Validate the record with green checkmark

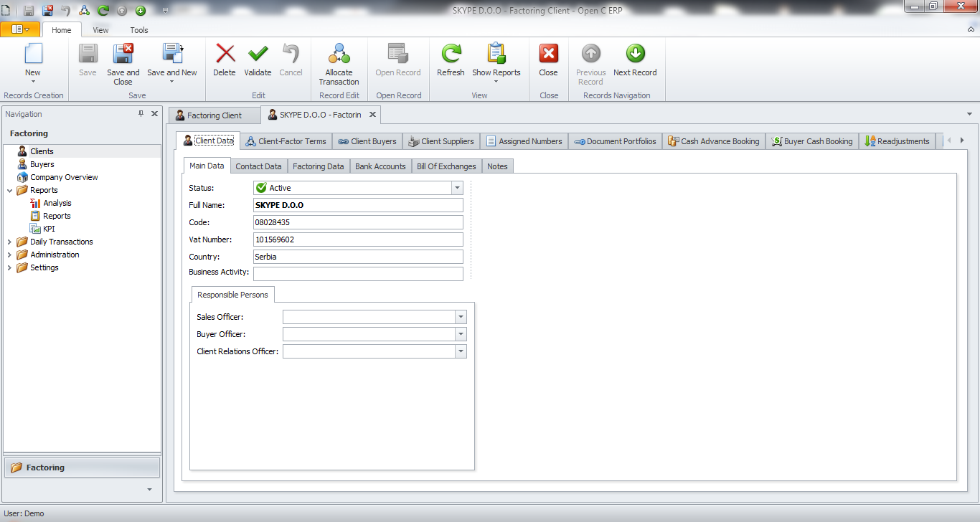tap(258, 60)
